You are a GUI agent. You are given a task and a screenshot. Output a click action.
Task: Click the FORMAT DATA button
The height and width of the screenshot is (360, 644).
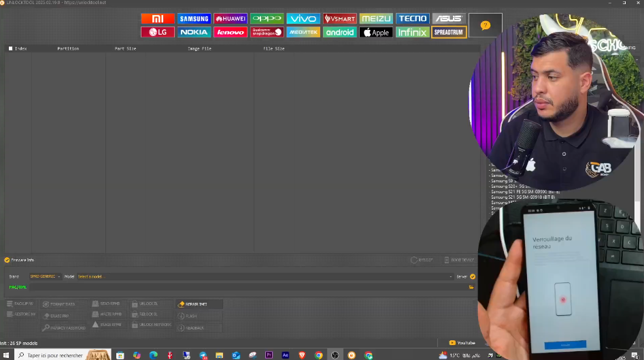click(59, 304)
